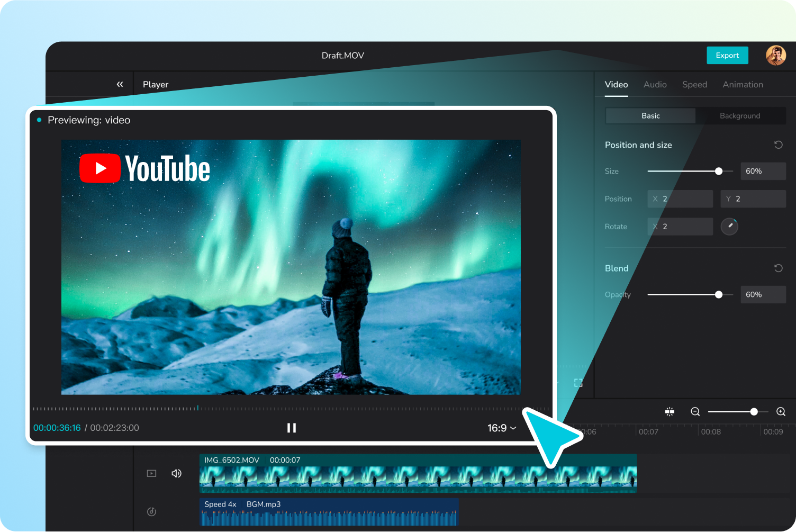Toggle fullscreen preview icon

578,383
